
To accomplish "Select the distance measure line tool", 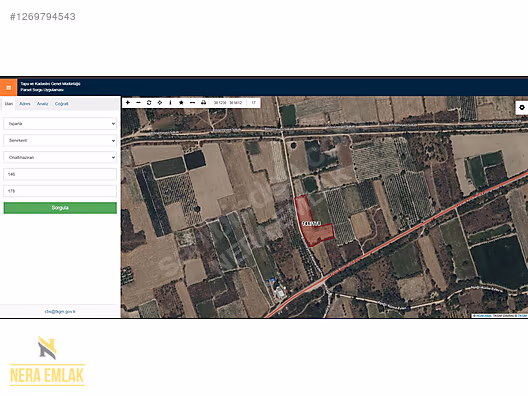I will pos(192,102).
